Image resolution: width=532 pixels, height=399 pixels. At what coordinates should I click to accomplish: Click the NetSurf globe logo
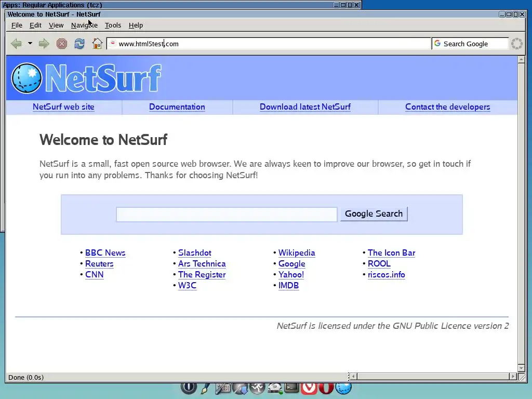(26, 78)
